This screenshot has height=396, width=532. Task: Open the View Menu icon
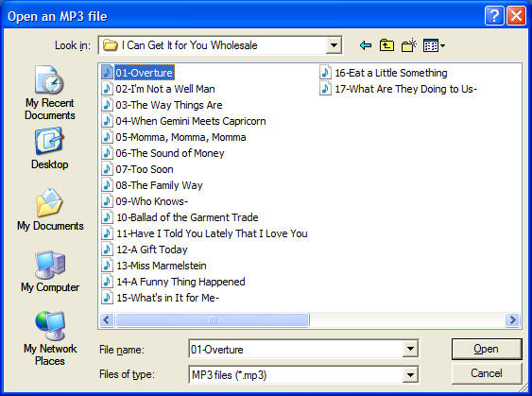click(x=434, y=45)
